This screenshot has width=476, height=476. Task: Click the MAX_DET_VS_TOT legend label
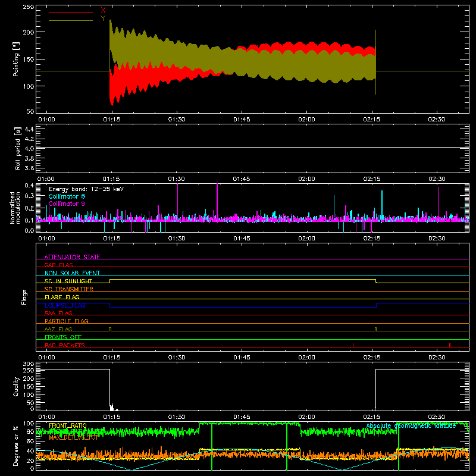(73, 437)
